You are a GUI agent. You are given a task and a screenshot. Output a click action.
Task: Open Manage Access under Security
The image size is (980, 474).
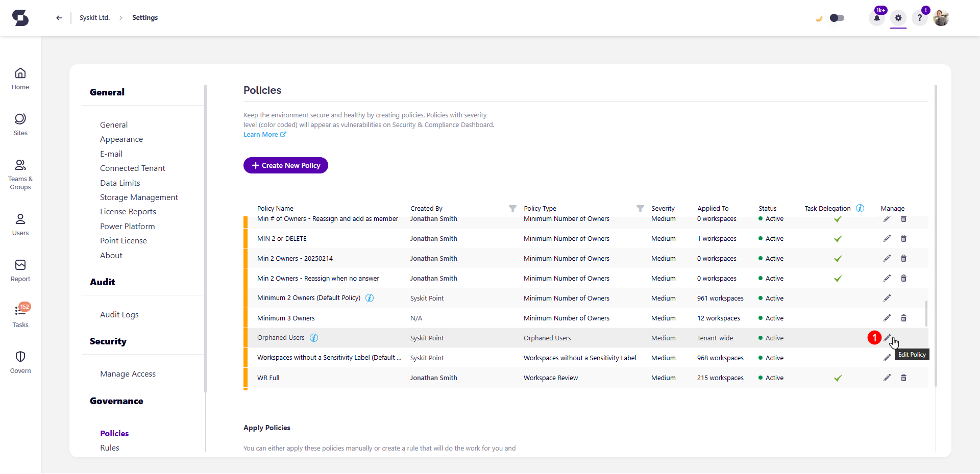128,373
